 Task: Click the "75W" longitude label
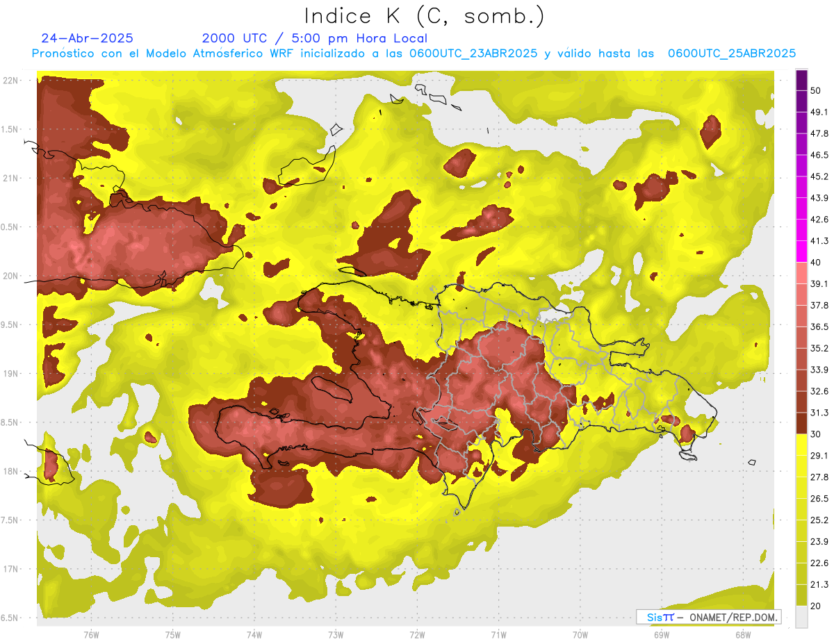click(x=172, y=635)
